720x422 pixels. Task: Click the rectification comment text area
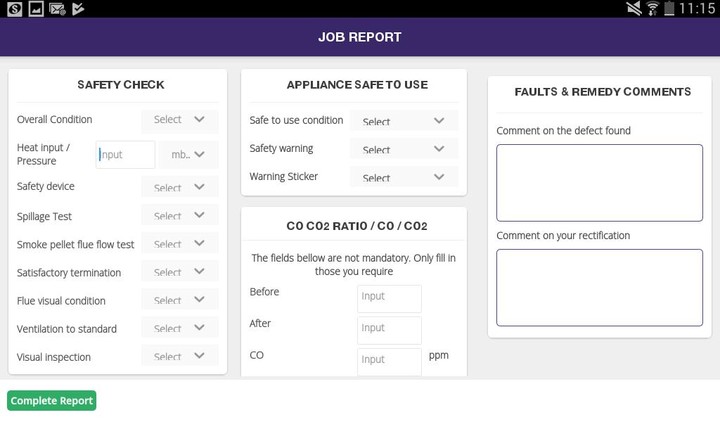tap(599, 287)
